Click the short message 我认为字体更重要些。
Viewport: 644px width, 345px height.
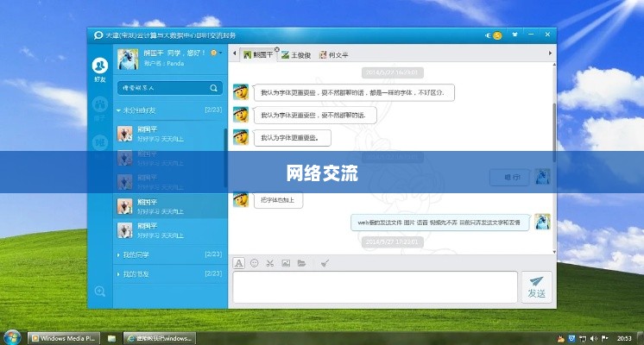click(292, 138)
